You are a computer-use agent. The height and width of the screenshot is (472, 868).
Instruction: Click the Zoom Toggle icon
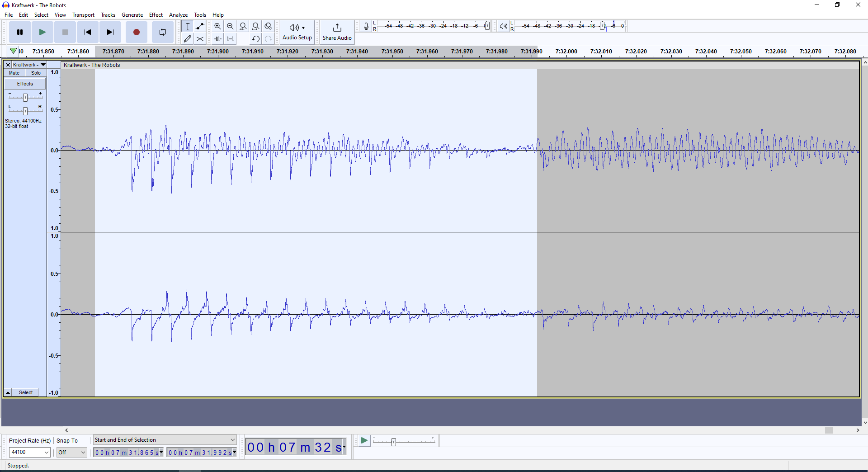point(269,26)
